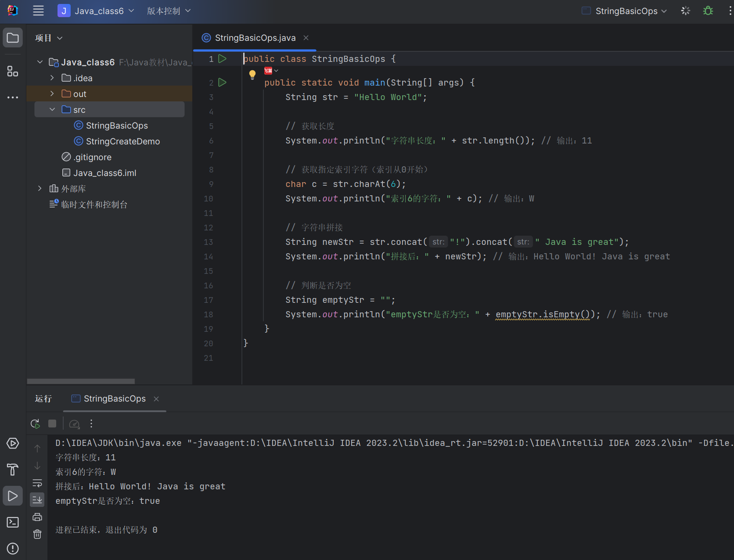Screen dimensions: 734x560
Task: Open the 版本控制 dropdown
Action: coord(169,11)
